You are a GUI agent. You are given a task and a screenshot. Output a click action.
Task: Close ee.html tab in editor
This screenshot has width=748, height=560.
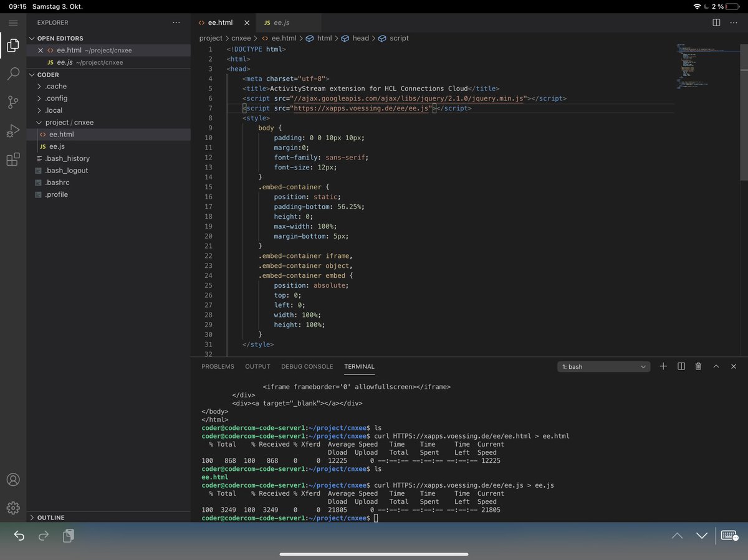pos(247,22)
